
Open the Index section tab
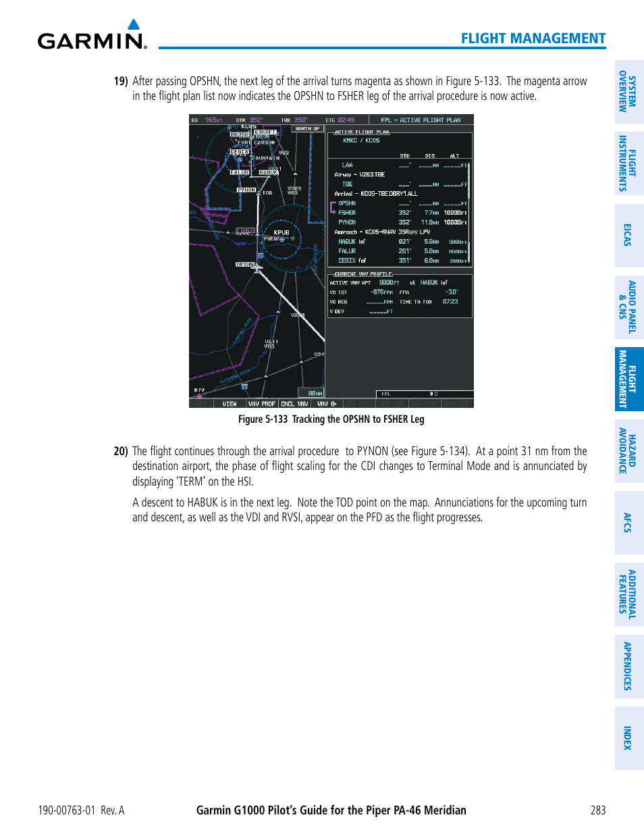click(x=628, y=738)
